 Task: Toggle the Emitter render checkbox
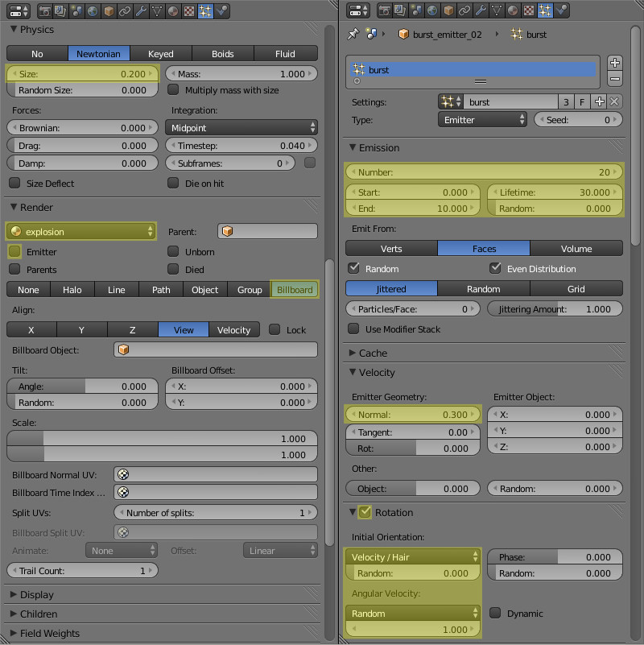[x=14, y=252]
